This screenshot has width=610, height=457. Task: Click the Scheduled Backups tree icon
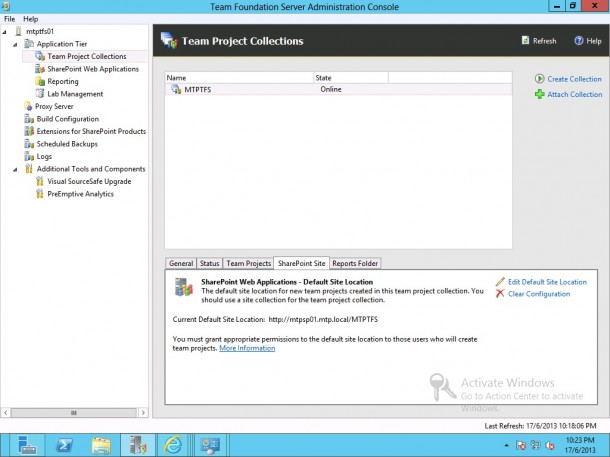pyautogui.click(x=29, y=144)
